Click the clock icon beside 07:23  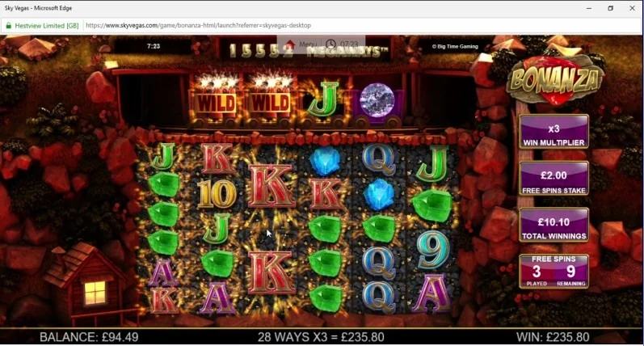330,44
